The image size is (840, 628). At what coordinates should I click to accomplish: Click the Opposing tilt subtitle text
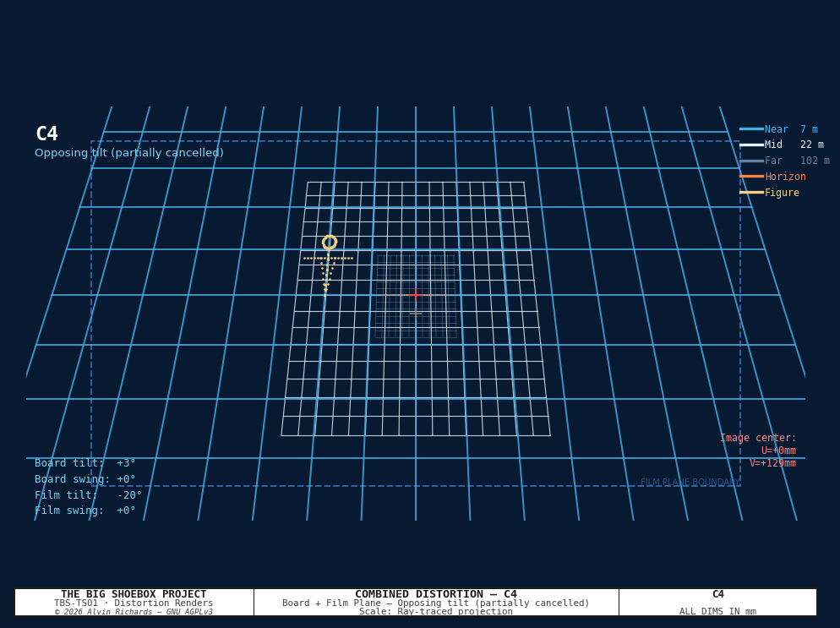pos(129,153)
